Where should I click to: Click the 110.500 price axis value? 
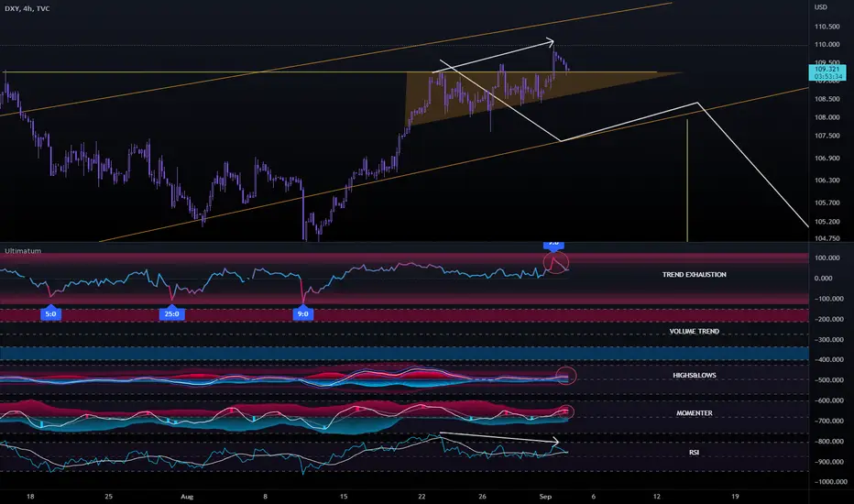(x=827, y=27)
